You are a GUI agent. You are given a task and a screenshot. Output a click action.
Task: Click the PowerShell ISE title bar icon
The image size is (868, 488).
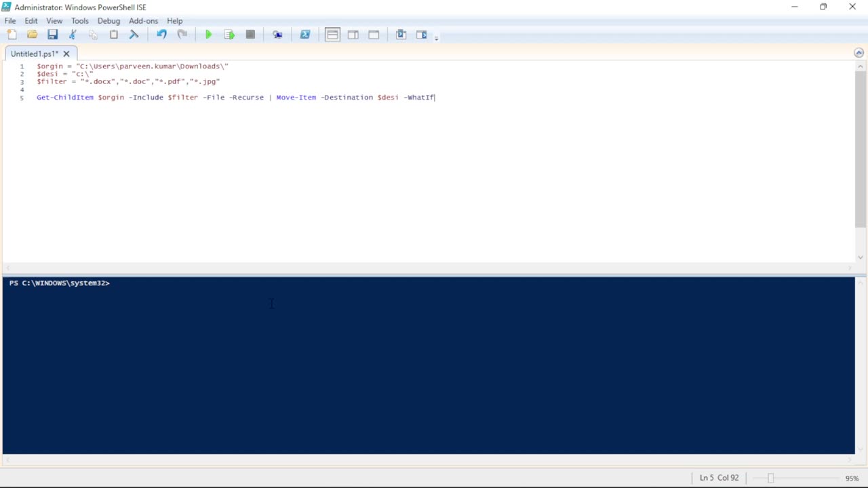tap(7, 7)
